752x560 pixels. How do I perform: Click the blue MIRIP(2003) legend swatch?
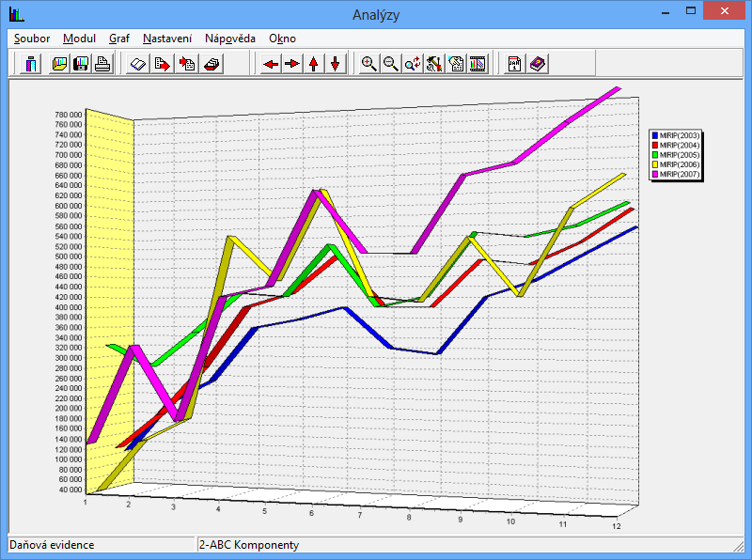[x=655, y=136]
